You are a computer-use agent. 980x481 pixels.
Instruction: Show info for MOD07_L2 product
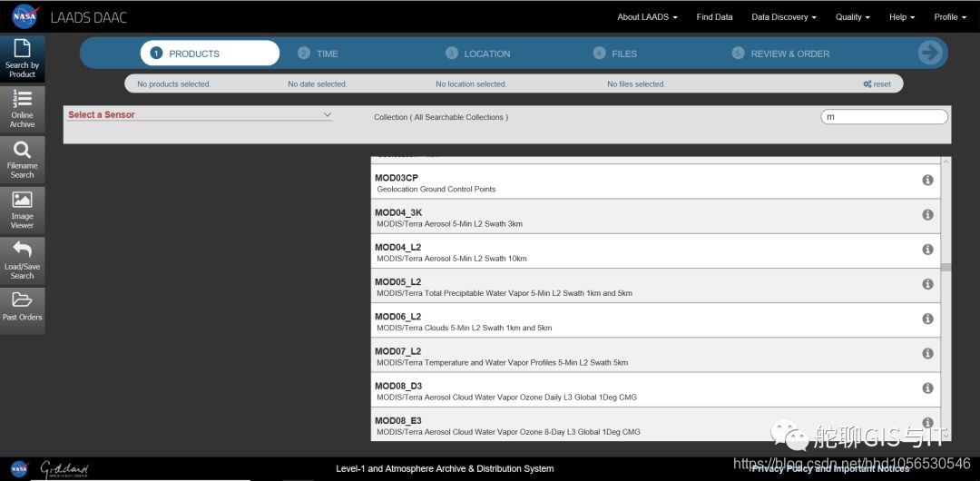927,353
